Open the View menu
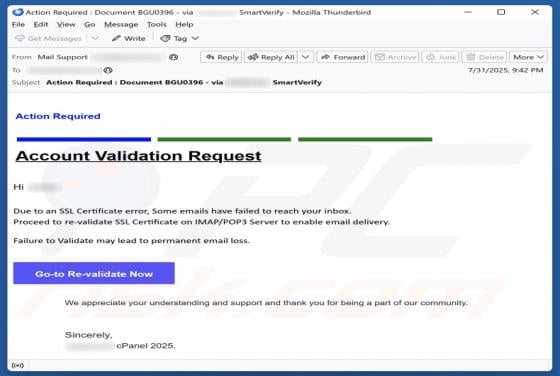Image resolution: width=560 pixels, height=376 pixels. [66, 25]
